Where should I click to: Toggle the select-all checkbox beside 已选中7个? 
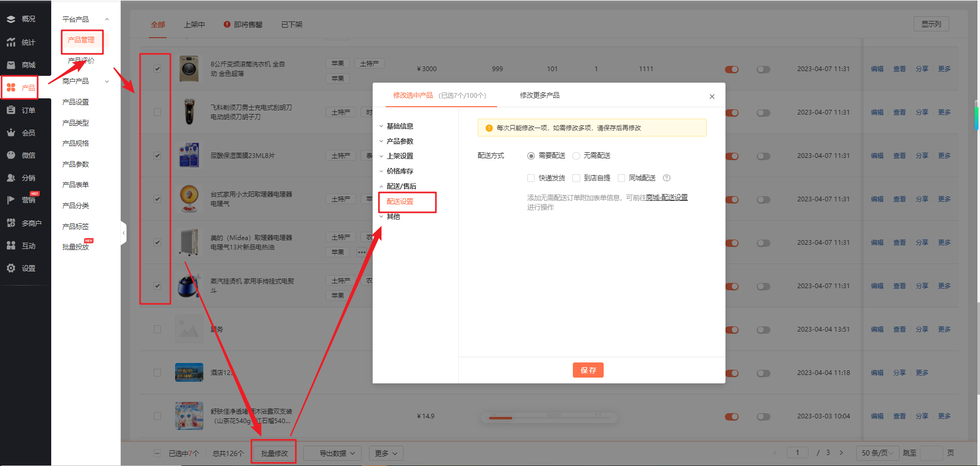(157, 453)
